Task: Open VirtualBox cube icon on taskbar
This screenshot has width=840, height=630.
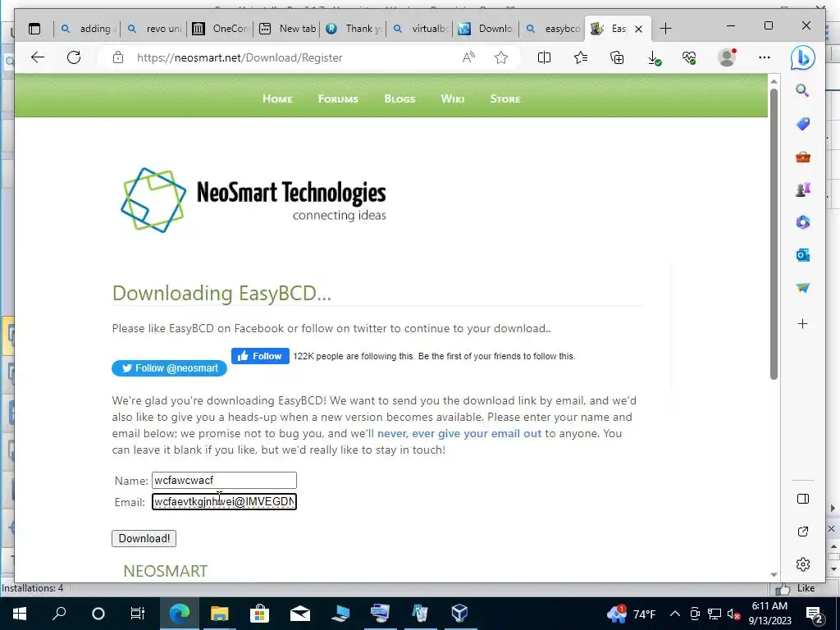Action: 459,613
